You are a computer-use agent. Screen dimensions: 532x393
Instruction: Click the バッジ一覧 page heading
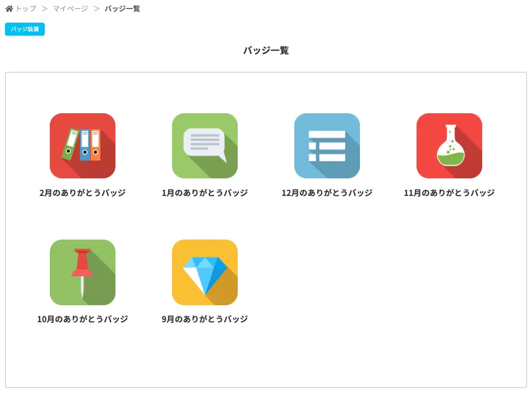(x=266, y=50)
